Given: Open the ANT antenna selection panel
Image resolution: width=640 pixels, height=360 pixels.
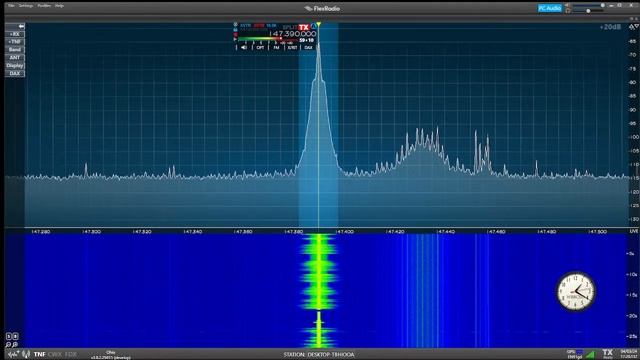Looking at the screenshot, I should click(15, 58).
